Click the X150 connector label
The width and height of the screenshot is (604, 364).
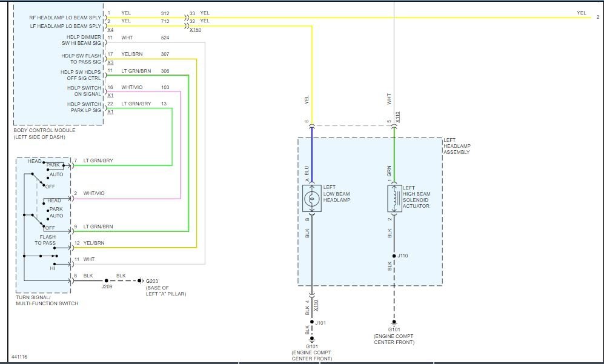coord(195,30)
